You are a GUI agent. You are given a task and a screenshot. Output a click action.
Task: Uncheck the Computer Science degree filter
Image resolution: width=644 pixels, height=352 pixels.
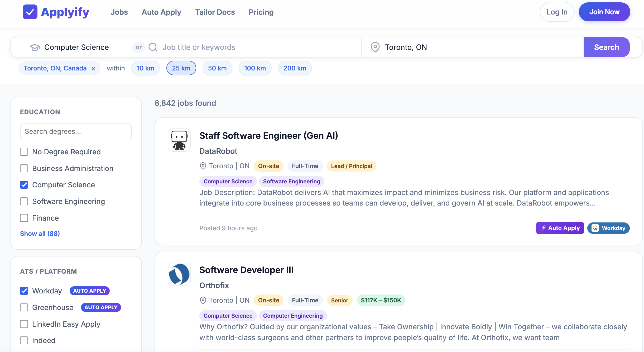click(24, 185)
